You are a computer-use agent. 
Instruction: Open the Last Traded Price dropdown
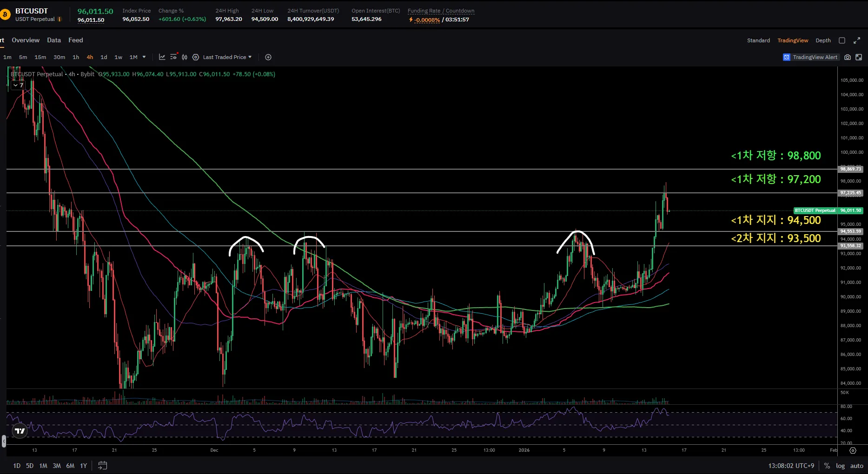pyautogui.click(x=227, y=57)
